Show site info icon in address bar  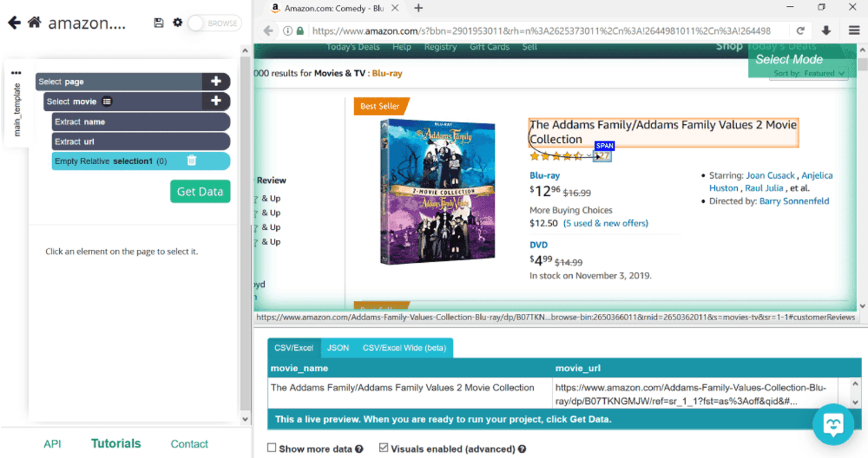tap(288, 31)
